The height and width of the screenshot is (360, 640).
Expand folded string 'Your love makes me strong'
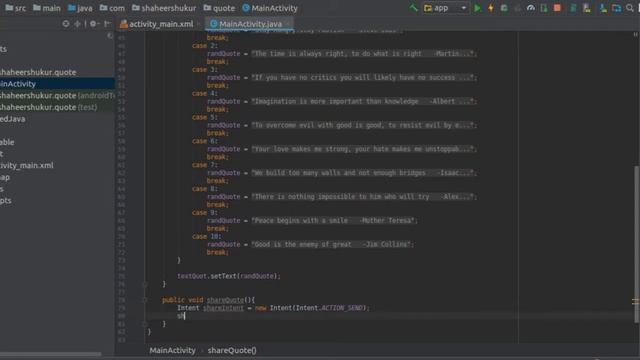(363, 149)
